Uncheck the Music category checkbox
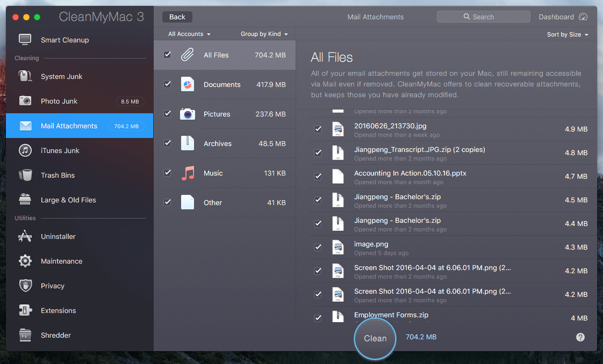The width and height of the screenshot is (603, 364). [167, 173]
